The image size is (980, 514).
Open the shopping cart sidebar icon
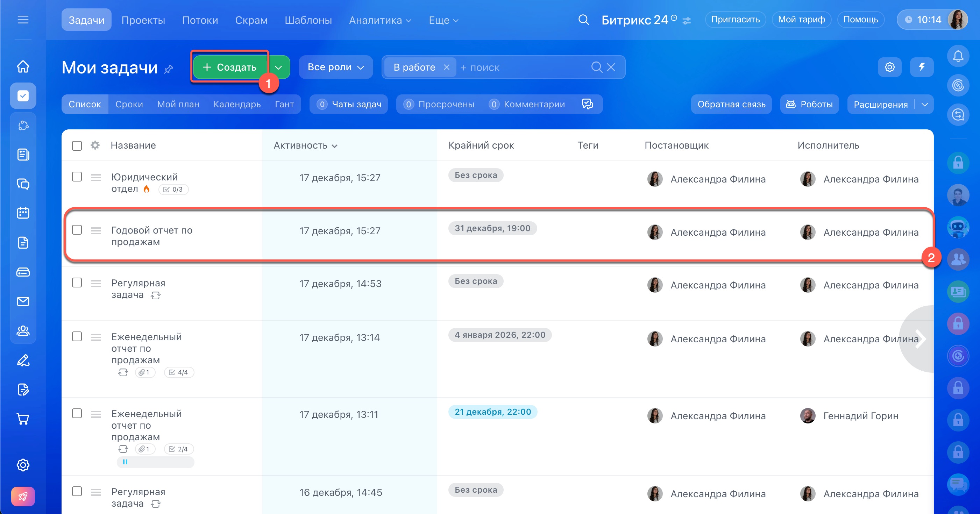(23, 419)
